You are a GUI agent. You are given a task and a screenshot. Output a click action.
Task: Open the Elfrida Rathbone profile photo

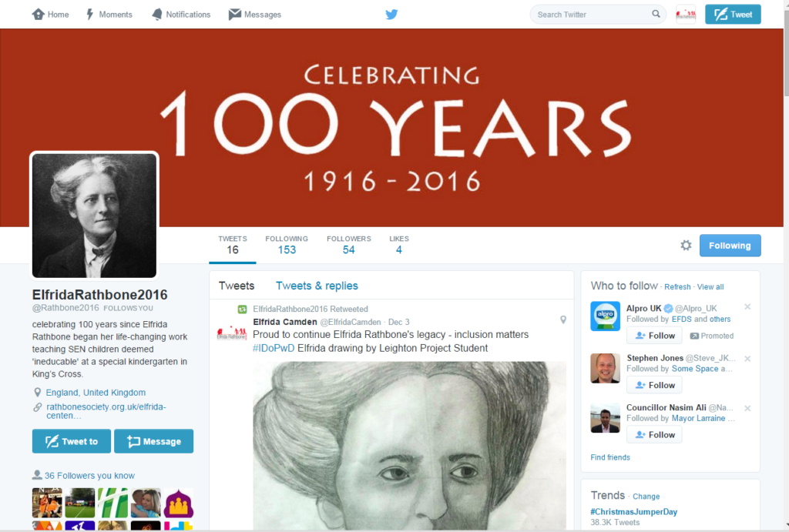point(94,216)
